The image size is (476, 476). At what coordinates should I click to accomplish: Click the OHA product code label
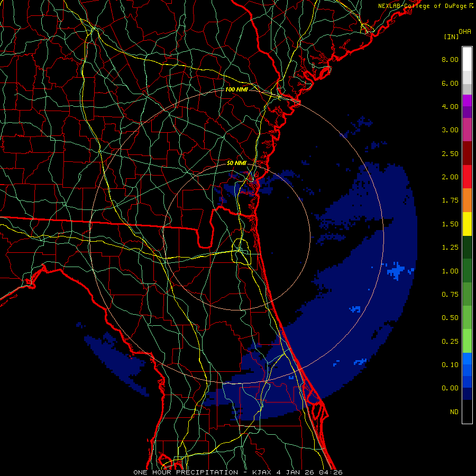click(x=464, y=32)
